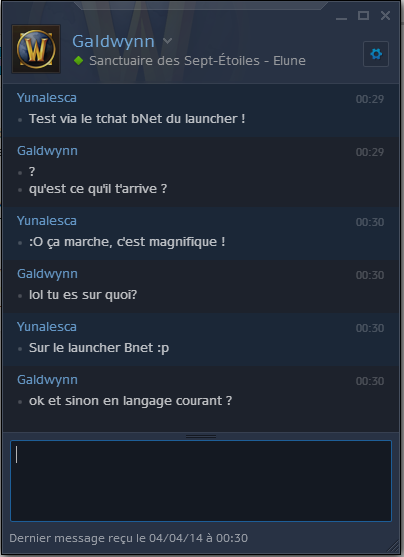Select 'ok et sinon en langage courant ?' message
The height and width of the screenshot is (557, 404).
[x=130, y=401]
